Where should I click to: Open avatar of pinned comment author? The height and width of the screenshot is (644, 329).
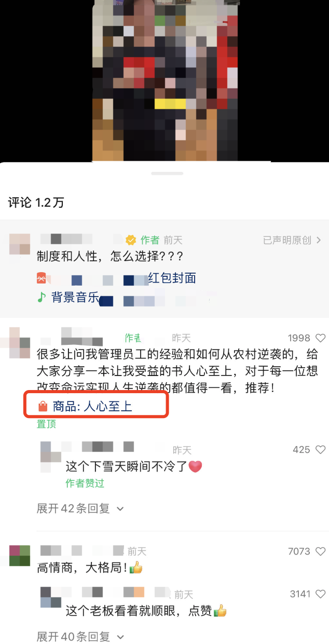(20, 343)
